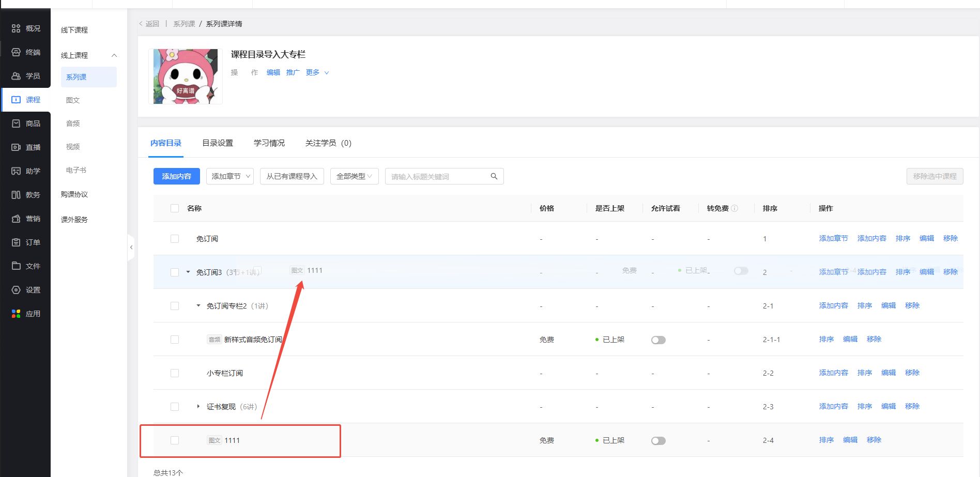The width and height of the screenshot is (980, 477).
Task: Open the 学员 students sidebar icon
Action: coord(16,76)
